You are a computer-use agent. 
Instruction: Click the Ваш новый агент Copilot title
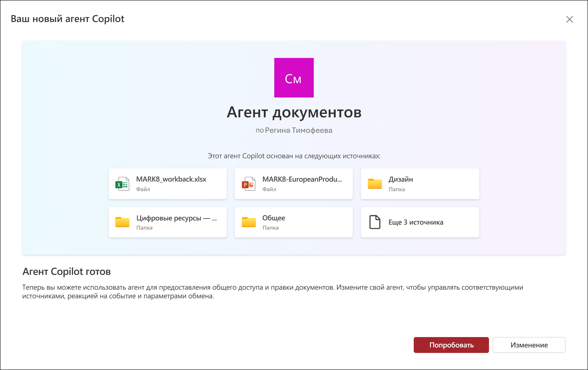click(67, 19)
